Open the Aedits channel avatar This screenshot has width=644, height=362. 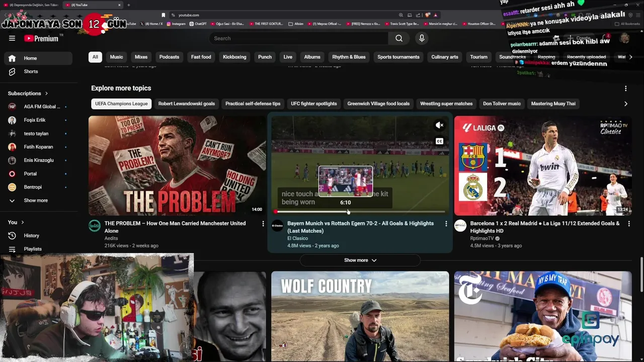tap(95, 226)
